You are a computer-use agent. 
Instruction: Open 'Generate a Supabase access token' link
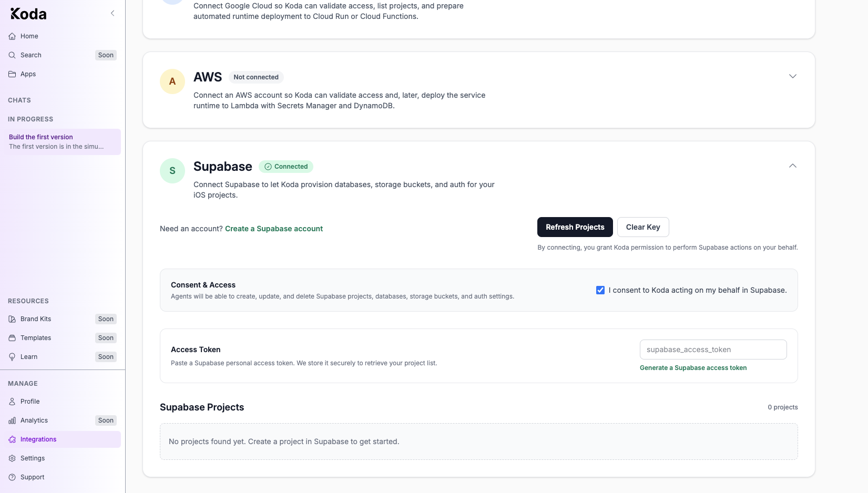(693, 368)
